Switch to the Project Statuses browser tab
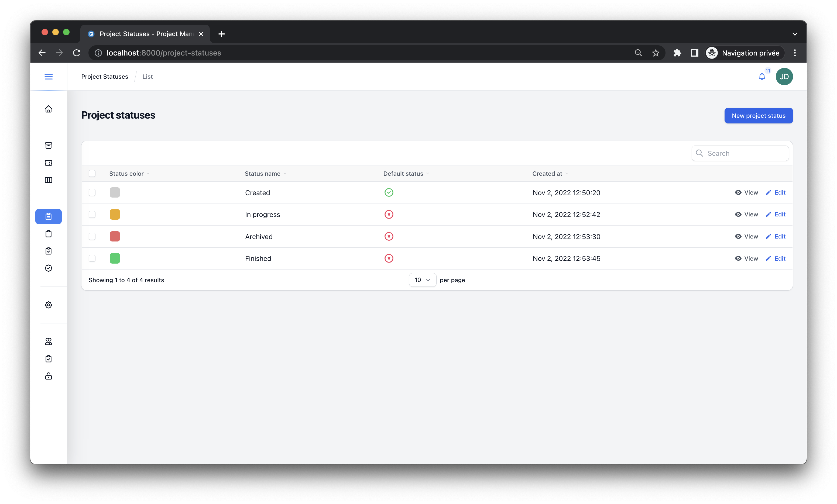The height and width of the screenshot is (504, 837). [x=146, y=34]
